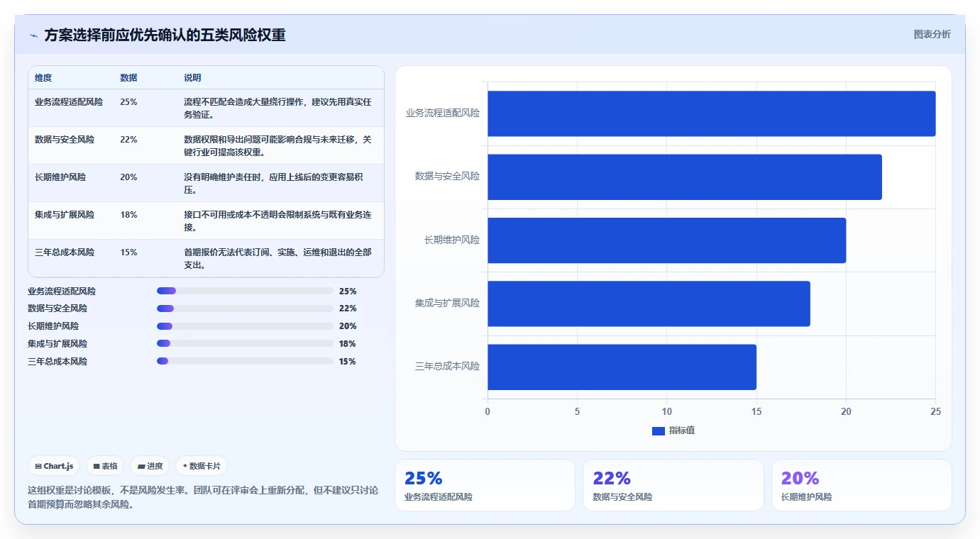
Task: Click the 集成与扩展风险 bar in the chart
Action: click(649, 304)
